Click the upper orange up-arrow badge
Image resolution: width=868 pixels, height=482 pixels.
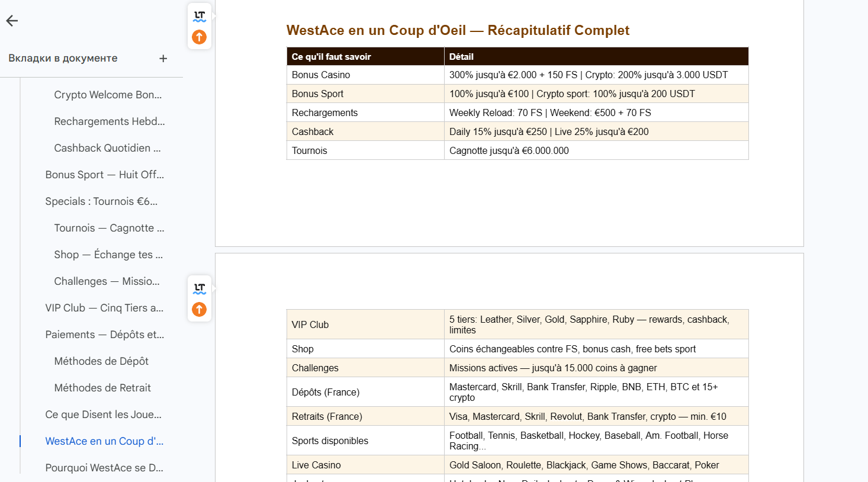point(200,37)
